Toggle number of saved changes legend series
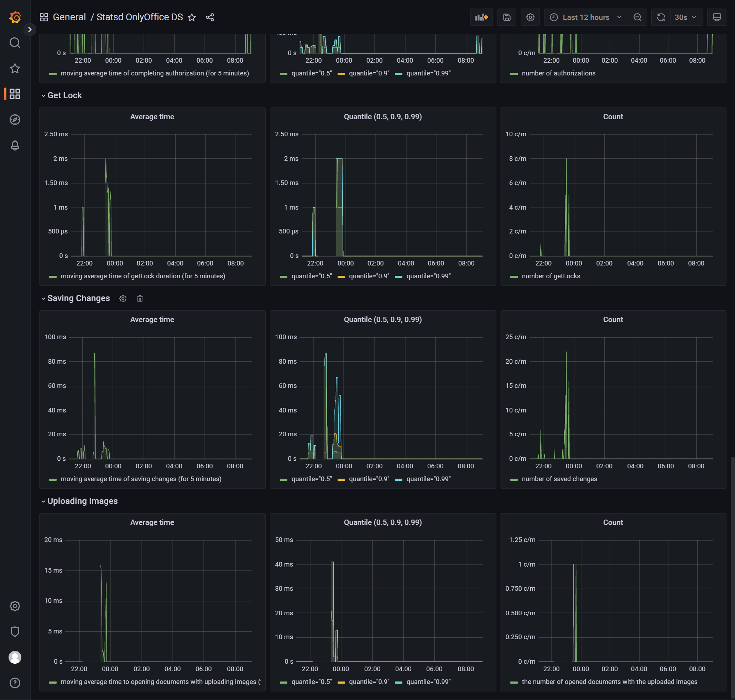The height and width of the screenshot is (700, 735). (x=559, y=479)
